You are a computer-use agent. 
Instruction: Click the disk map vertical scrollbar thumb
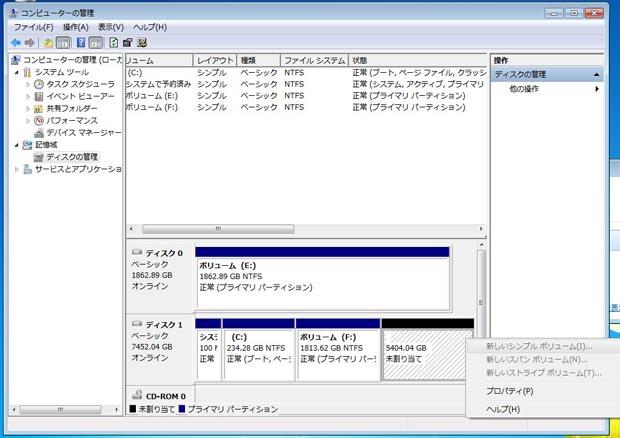point(481,302)
